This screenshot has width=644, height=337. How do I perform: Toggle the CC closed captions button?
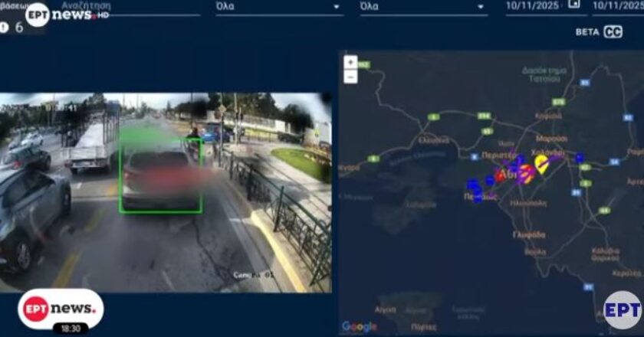(x=613, y=32)
